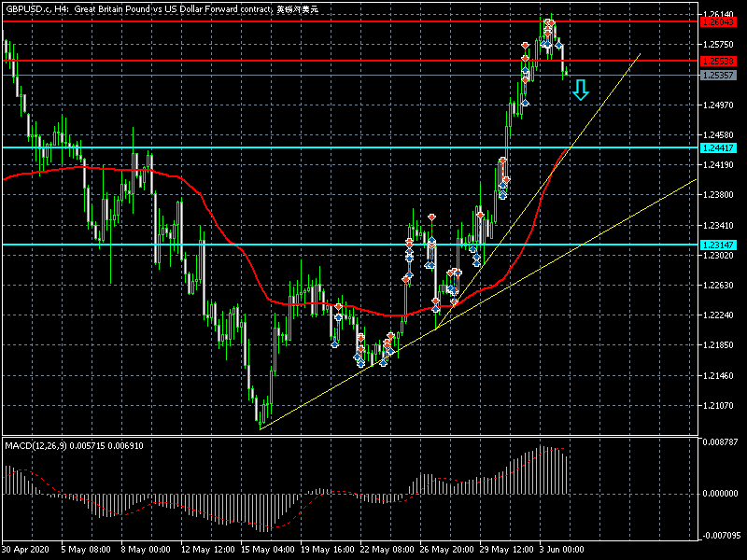747x560 pixels.
Task: Select the cyan 1.23147 price level tag
Action: coord(718,245)
